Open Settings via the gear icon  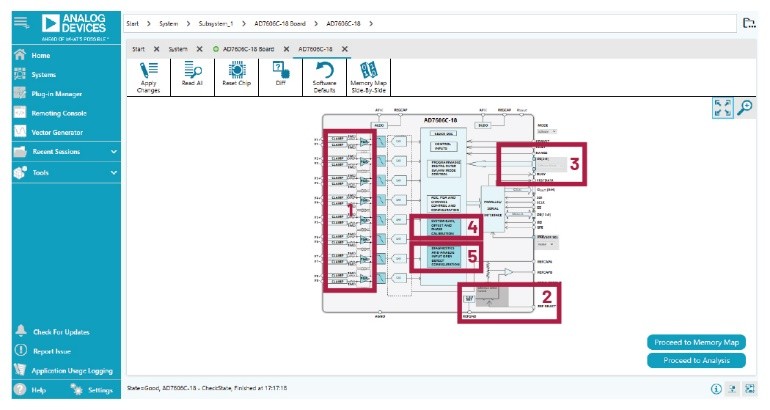(76, 390)
